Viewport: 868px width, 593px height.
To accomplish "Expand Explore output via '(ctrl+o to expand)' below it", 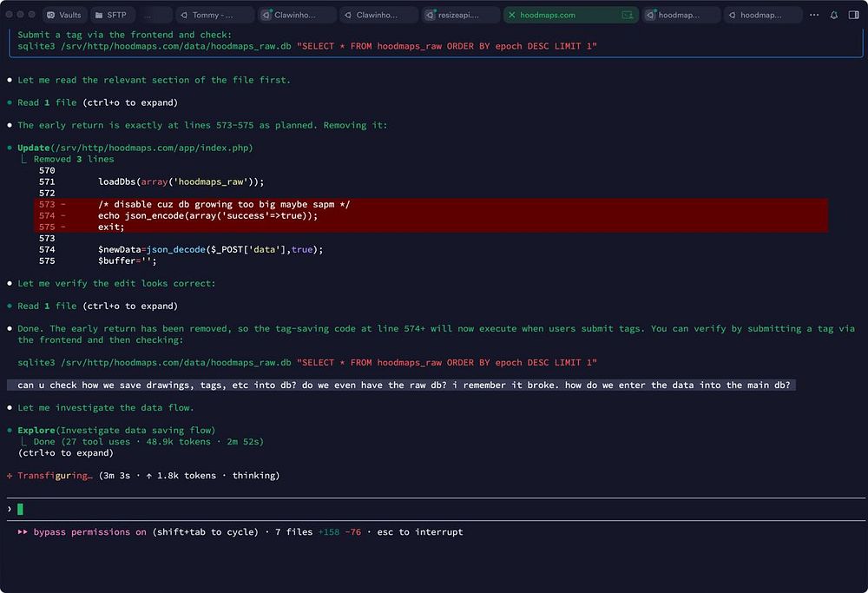I will click(65, 453).
